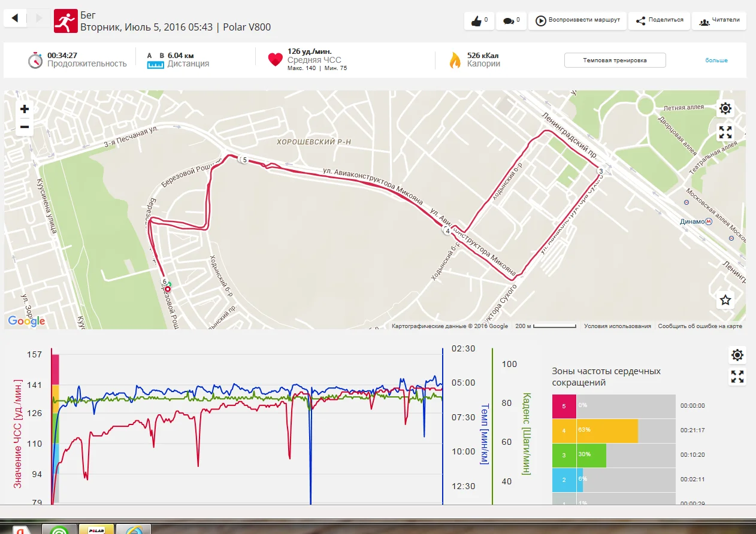Image resolution: width=756 pixels, height=534 pixels.
Task: Click kilometer marker 5 on route
Action: (x=244, y=160)
